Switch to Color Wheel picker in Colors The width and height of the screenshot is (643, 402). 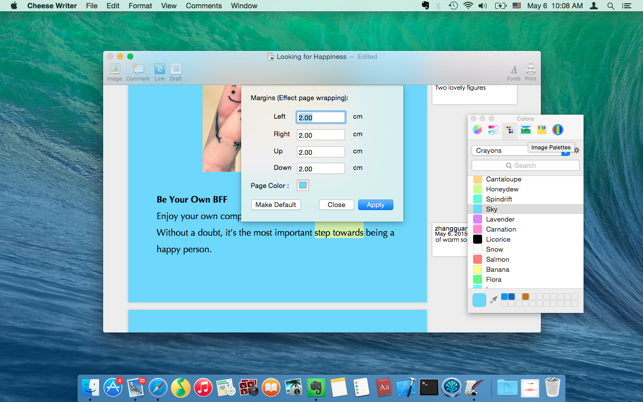tap(477, 130)
